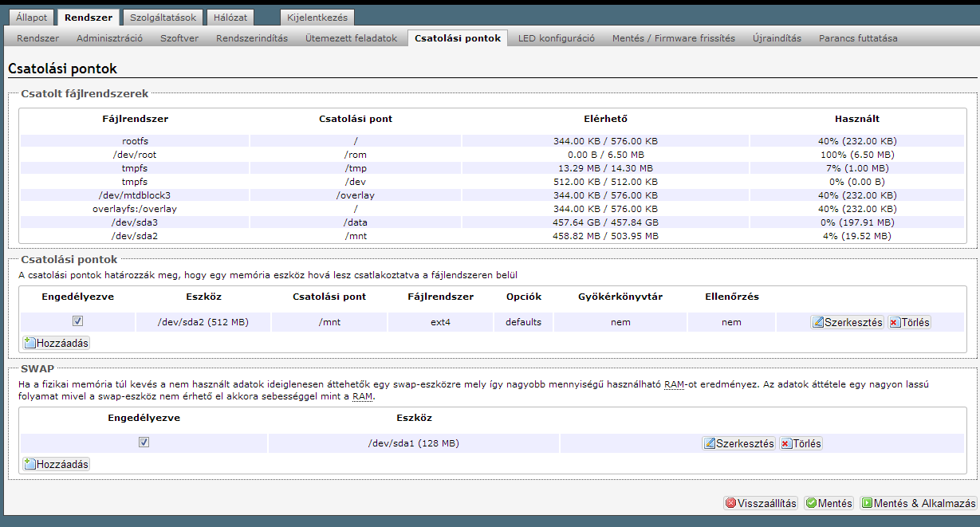Delete the /dev/sda1 swap entry
Viewport: 980px width, 527px height.
coord(801,444)
